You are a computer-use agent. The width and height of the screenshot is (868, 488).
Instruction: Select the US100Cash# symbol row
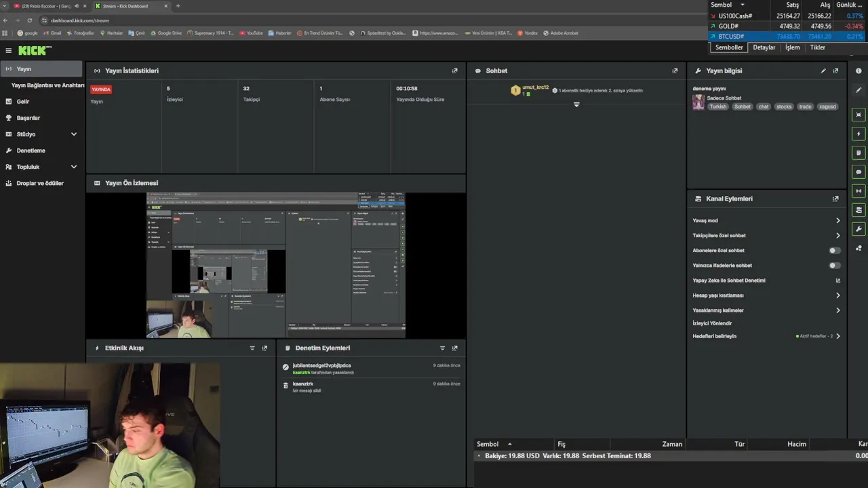(787, 16)
